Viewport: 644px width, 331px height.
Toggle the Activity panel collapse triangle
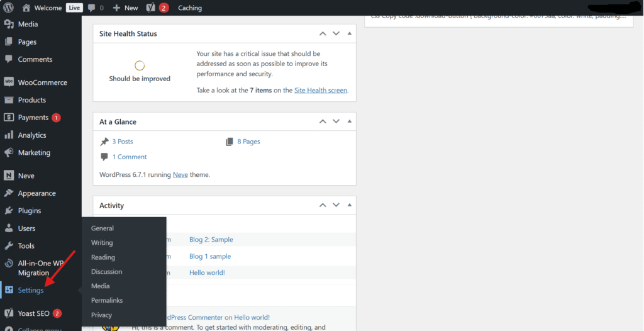coord(350,205)
